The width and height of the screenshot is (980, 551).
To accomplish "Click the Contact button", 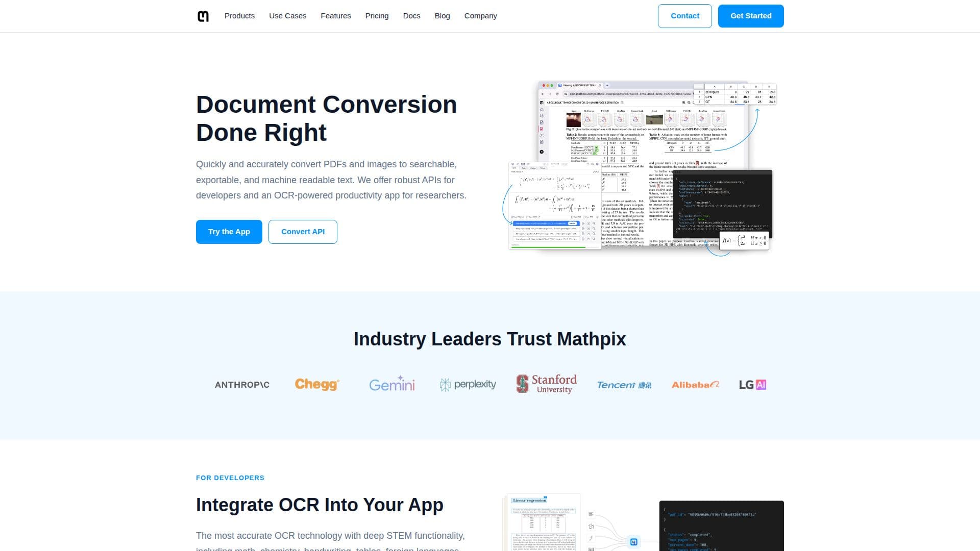I will tap(684, 16).
